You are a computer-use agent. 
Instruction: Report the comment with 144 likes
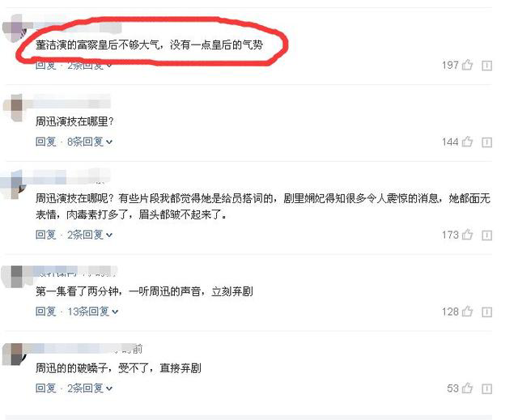(x=487, y=142)
